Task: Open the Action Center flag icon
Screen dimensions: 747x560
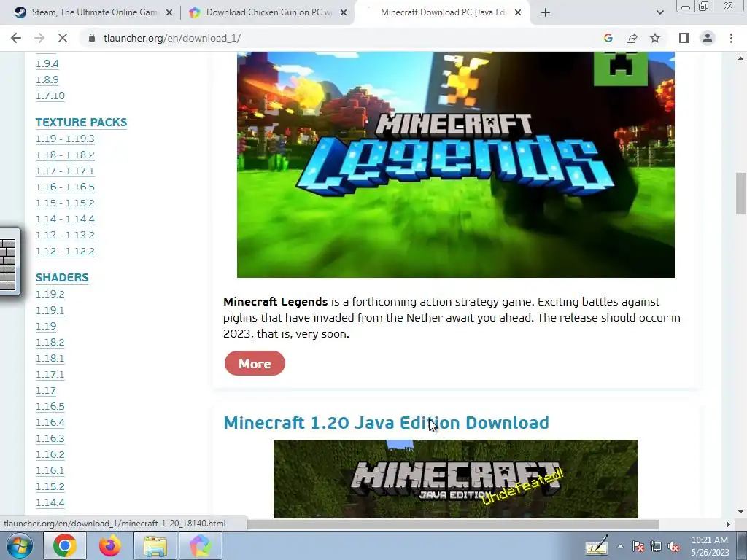Action: point(638,546)
